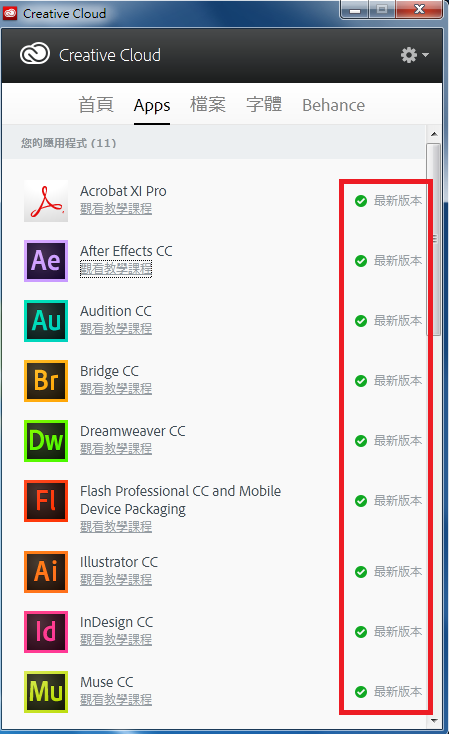Click the Flash Professional CC icon
The height and width of the screenshot is (734, 449).
(x=46, y=500)
